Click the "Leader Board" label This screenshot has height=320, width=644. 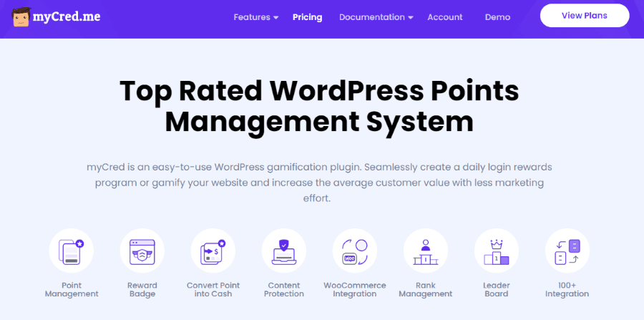point(497,290)
